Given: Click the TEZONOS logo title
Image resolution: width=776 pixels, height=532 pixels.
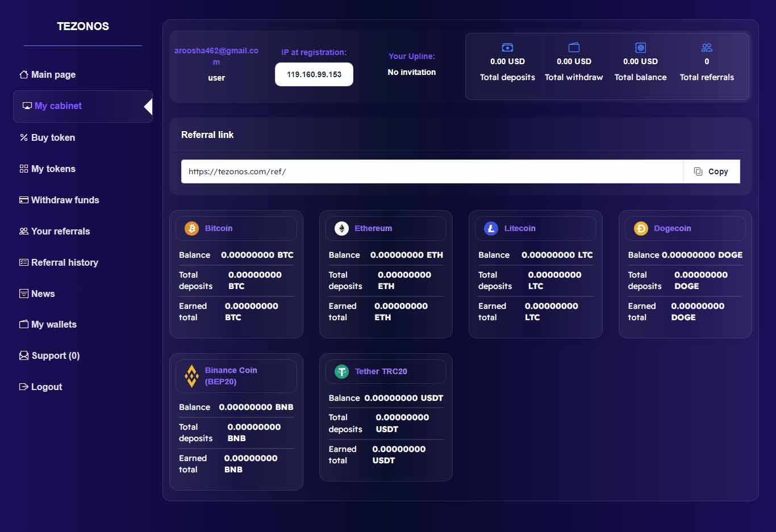Looking at the screenshot, I should tap(83, 26).
